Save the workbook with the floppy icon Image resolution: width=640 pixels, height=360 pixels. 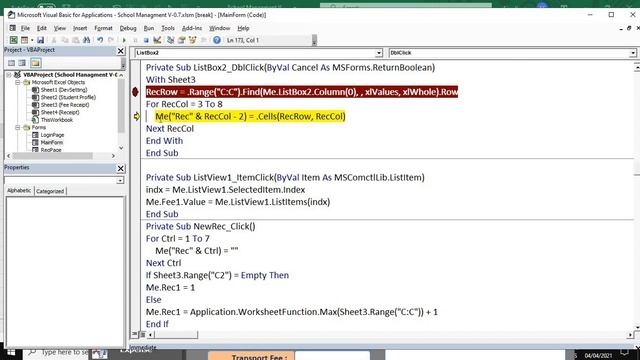point(40,40)
